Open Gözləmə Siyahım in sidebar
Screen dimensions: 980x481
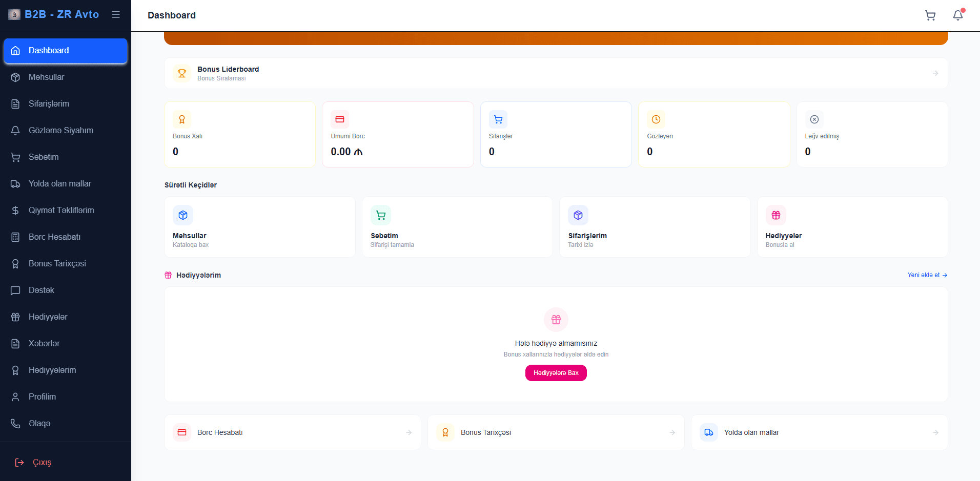coord(66,131)
